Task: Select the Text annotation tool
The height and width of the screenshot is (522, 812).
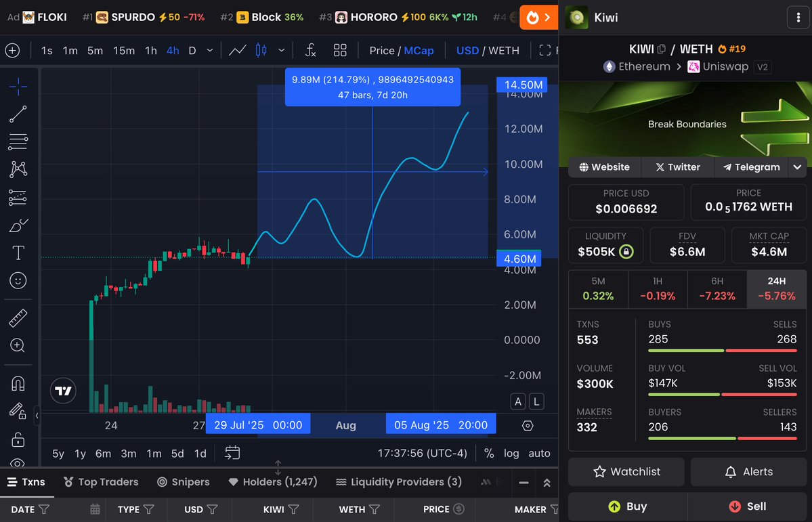Action: (18, 253)
